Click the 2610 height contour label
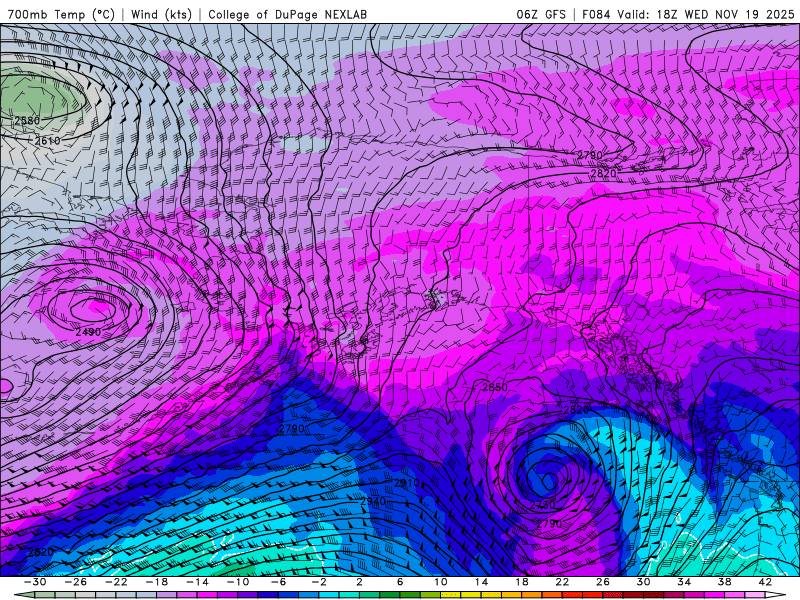The height and width of the screenshot is (600, 800). tap(48, 141)
